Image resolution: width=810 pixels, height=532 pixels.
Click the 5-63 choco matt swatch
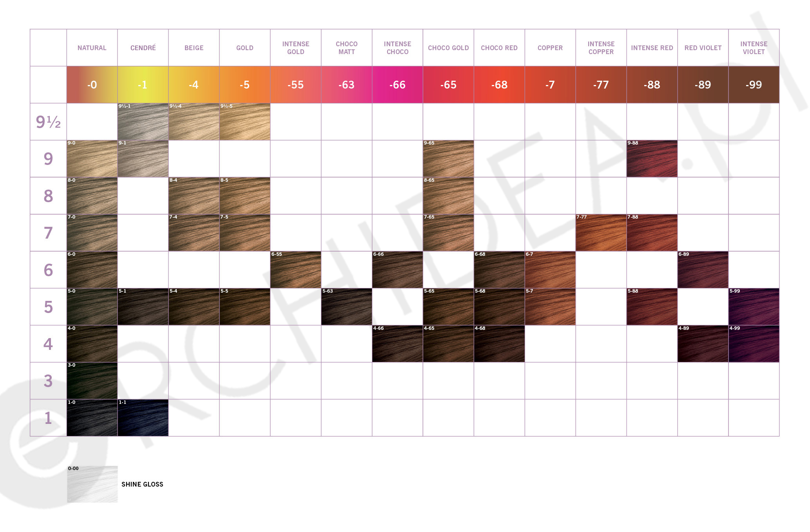pyautogui.click(x=347, y=307)
